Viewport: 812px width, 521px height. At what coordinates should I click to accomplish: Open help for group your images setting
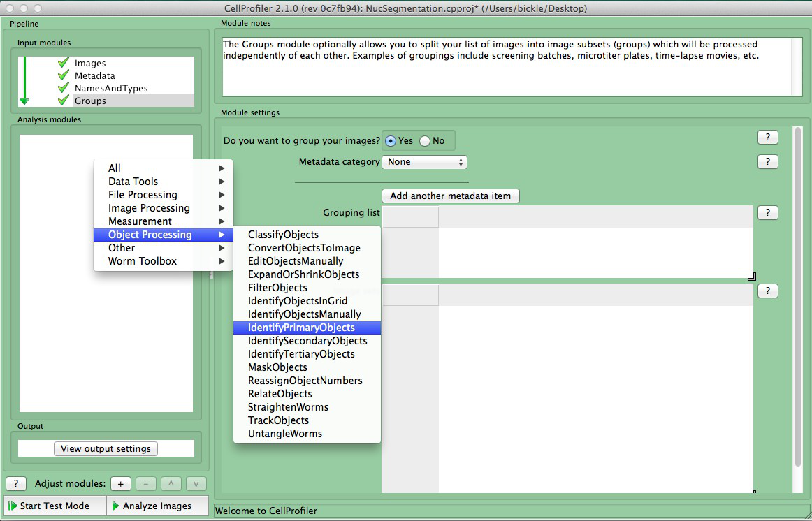(x=767, y=137)
